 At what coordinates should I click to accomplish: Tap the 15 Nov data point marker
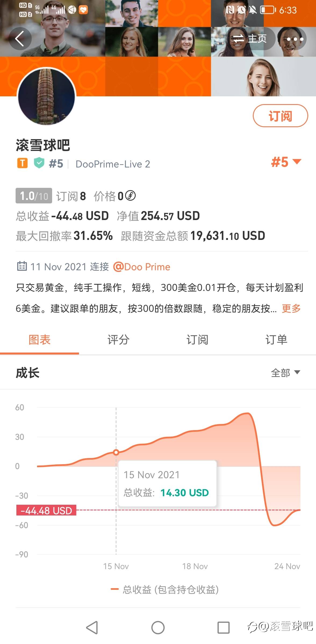pyautogui.click(x=116, y=452)
